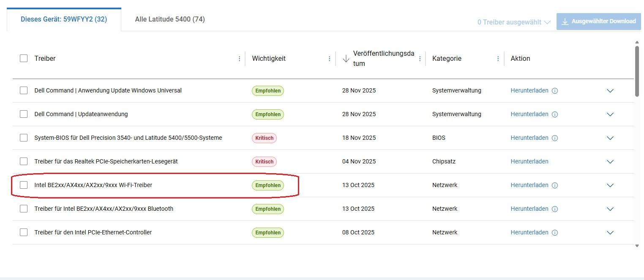Click three-dot menu of Treiber column header
Screen dimensions: 644x280
[x=240, y=59]
